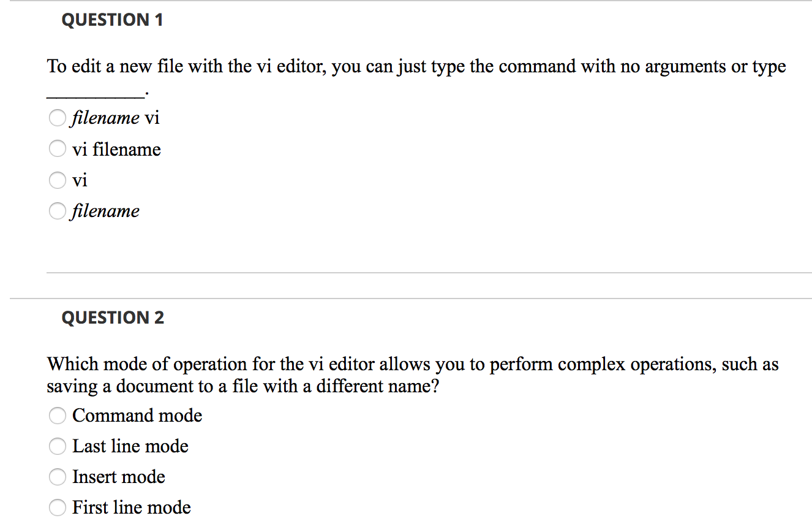The width and height of the screenshot is (812, 521).
Task: Choose the "vi" answer for Question 1
Action: click(x=58, y=180)
